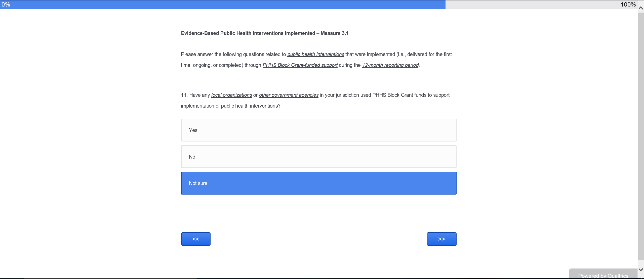Click the 0% progress label
The image size is (644, 279).
[x=6, y=5]
